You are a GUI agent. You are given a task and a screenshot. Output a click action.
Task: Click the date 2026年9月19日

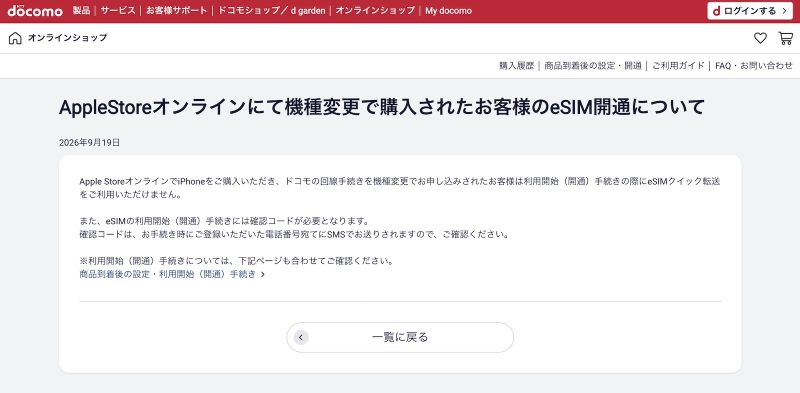point(90,143)
